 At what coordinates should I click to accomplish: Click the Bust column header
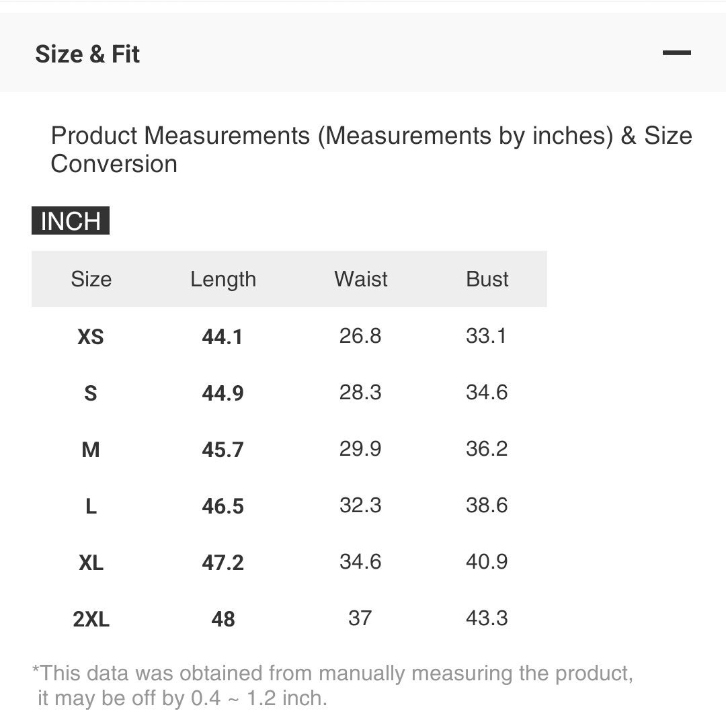[x=487, y=279]
